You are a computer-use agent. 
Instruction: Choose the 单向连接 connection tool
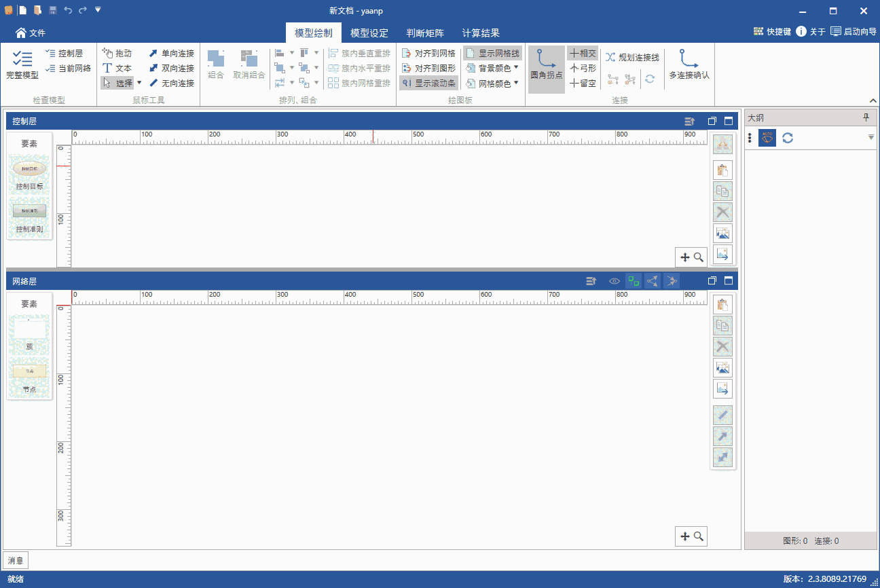click(x=170, y=53)
